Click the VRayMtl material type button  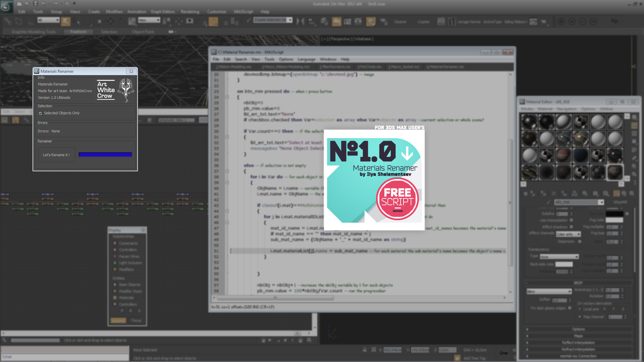tap(620, 202)
